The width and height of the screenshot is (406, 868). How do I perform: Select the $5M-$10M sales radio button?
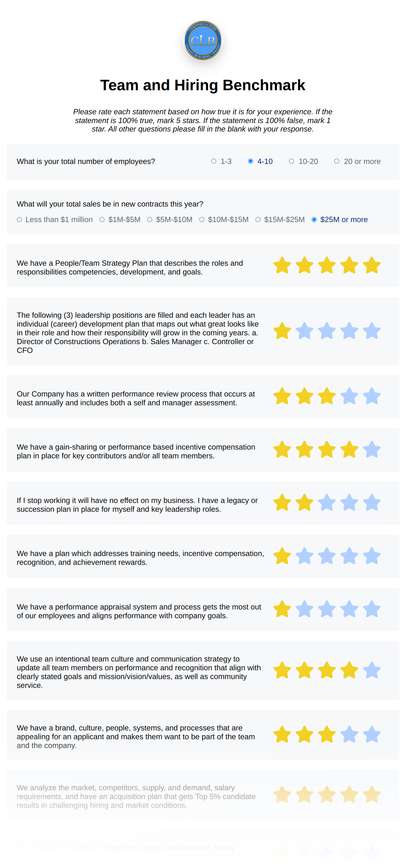pyautogui.click(x=150, y=220)
